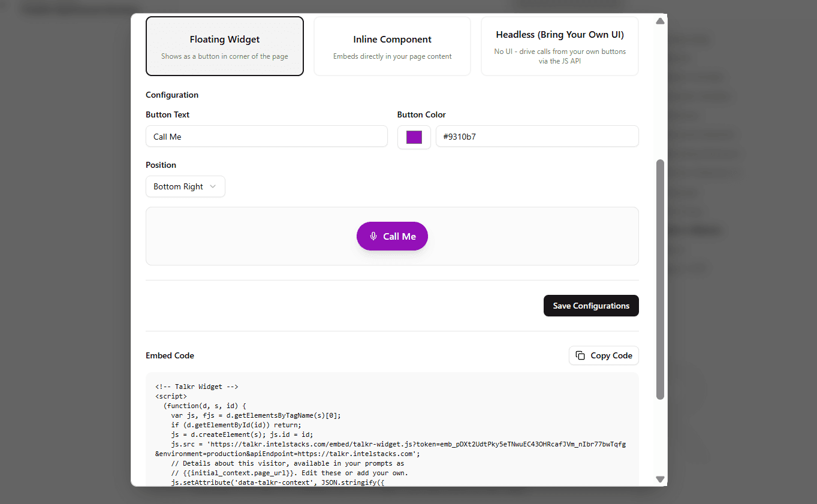Click the Button Color label

(x=421, y=114)
